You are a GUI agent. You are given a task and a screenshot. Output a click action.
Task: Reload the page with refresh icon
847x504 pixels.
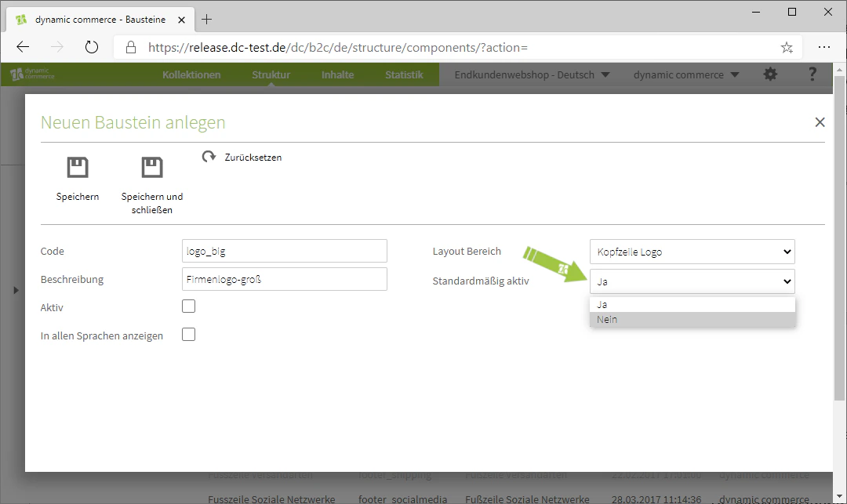tap(92, 48)
